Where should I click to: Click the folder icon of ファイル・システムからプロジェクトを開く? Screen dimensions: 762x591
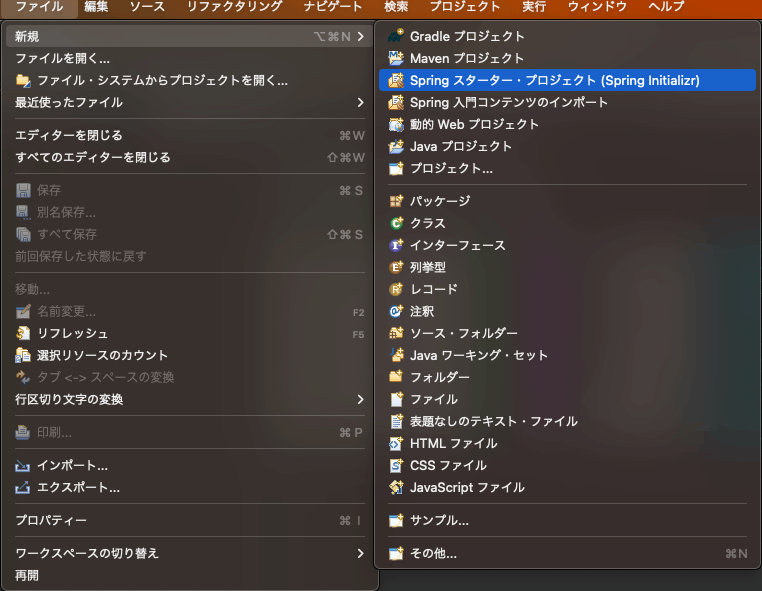click(23, 80)
